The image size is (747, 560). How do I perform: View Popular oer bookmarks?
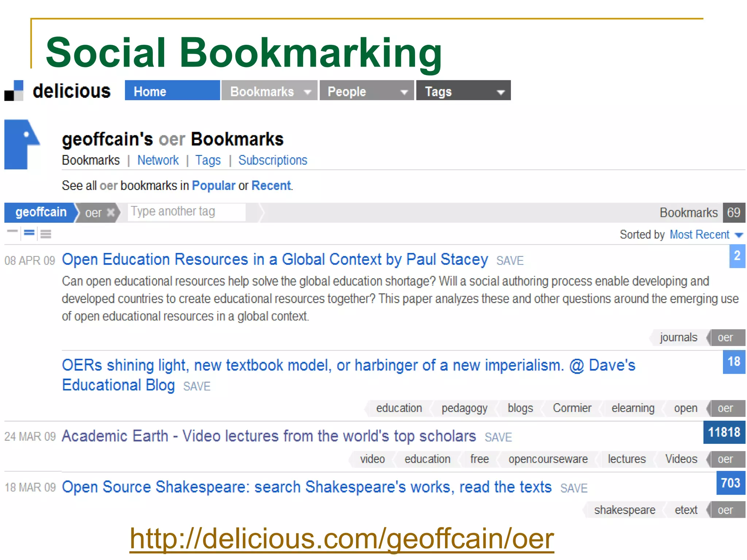(214, 186)
